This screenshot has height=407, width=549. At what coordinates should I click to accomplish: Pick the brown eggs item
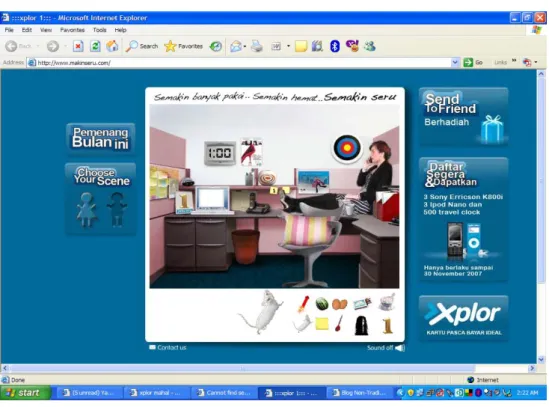click(x=339, y=304)
